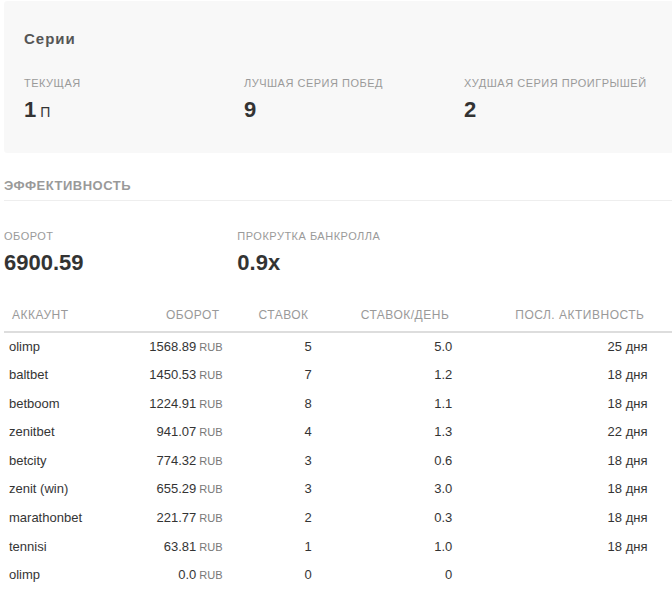Click the 25 дня last activity cell
The image size is (672, 596).
click(x=627, y=347)
